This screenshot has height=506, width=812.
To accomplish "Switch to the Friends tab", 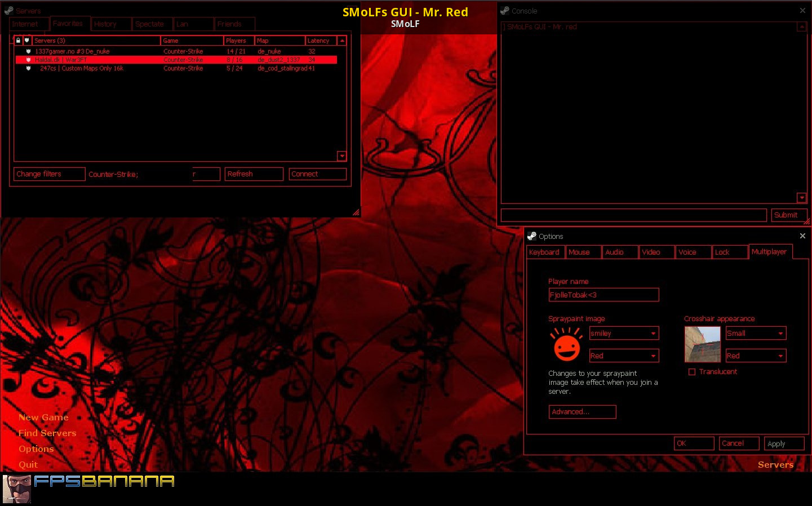I will point(234,24).
